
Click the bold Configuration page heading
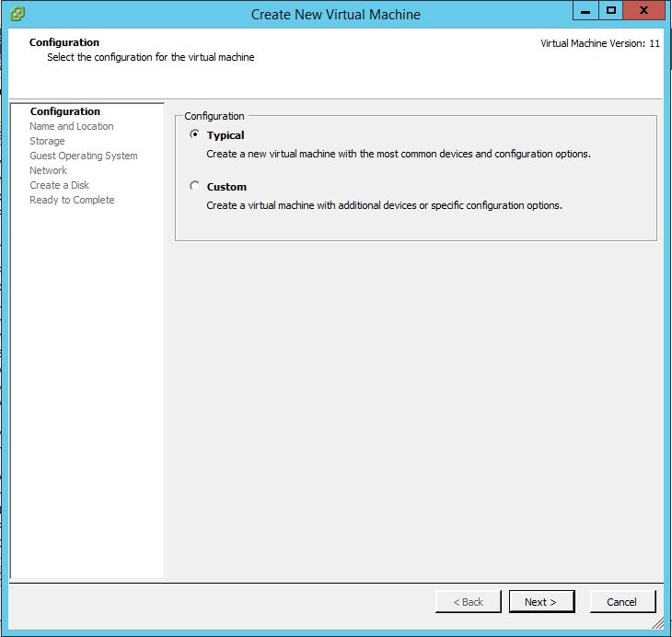pos(64,42)
